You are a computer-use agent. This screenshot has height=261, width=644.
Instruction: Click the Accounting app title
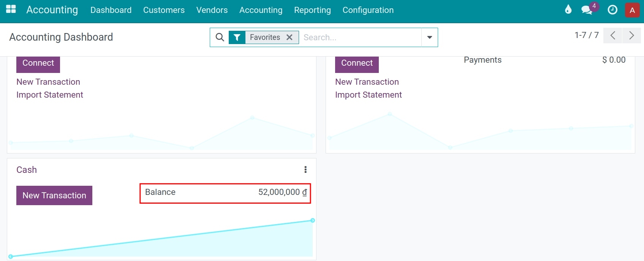pos(52,10)
